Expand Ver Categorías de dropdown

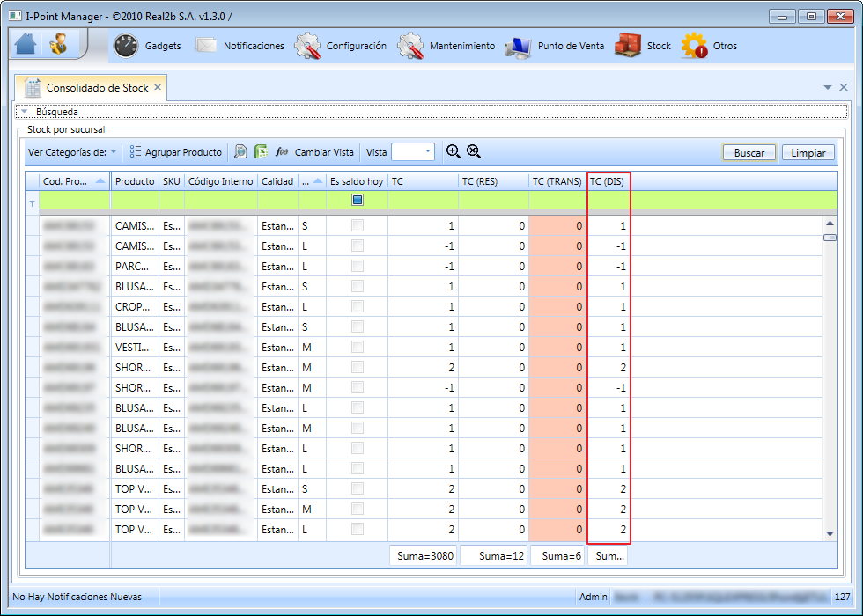(x=72, y=152)
